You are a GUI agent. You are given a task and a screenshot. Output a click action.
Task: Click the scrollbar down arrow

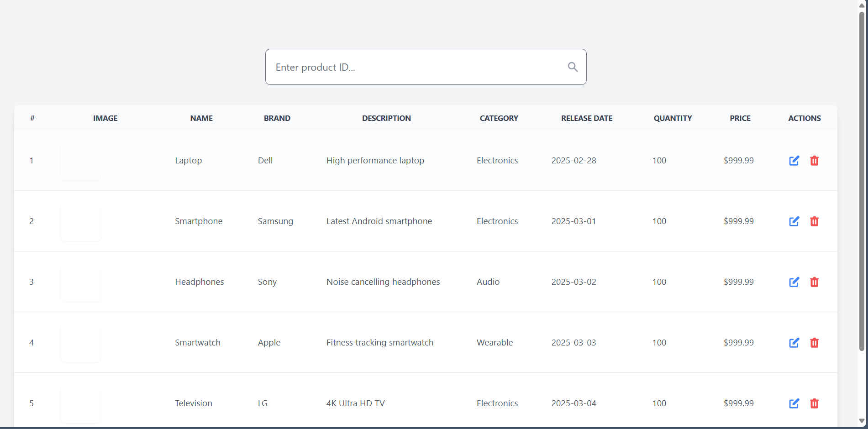point(863,422)
